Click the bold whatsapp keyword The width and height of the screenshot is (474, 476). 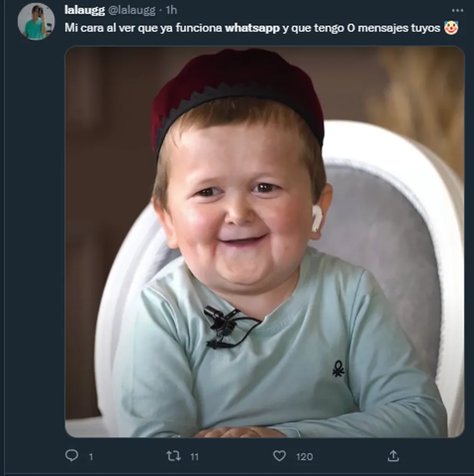click(x=252, y=28)
